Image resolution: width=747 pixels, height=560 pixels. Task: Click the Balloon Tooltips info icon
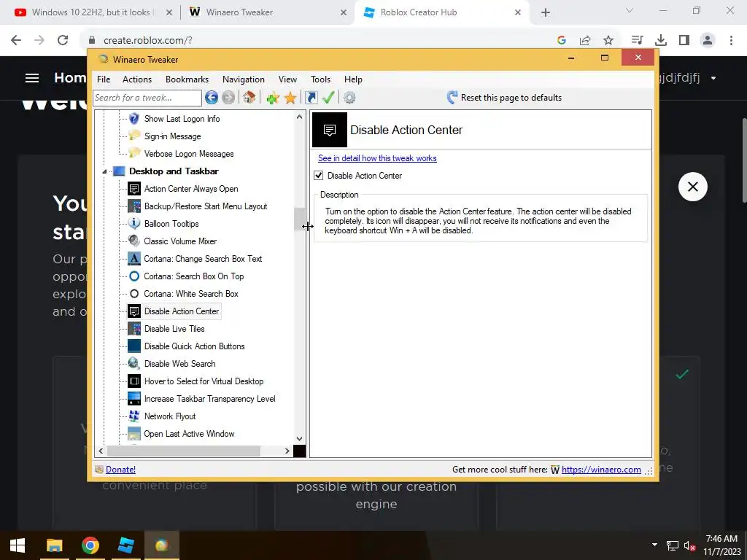134,223
